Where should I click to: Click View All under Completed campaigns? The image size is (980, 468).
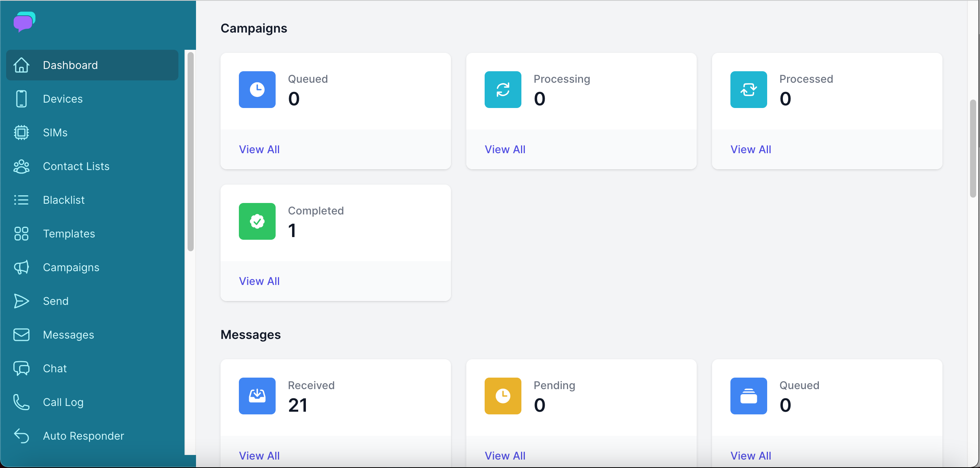[x=259, y=281]
